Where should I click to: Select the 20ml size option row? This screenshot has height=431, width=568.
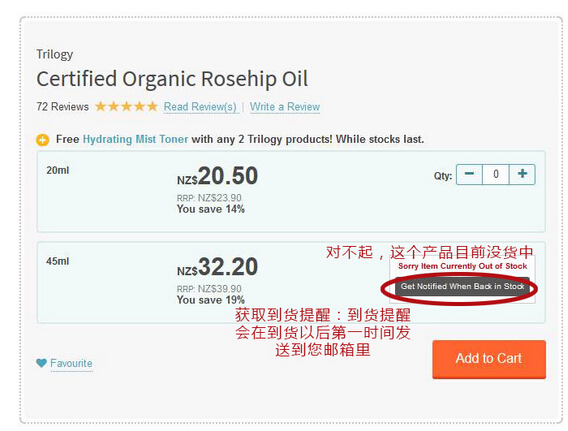click(x=291, y=192)
